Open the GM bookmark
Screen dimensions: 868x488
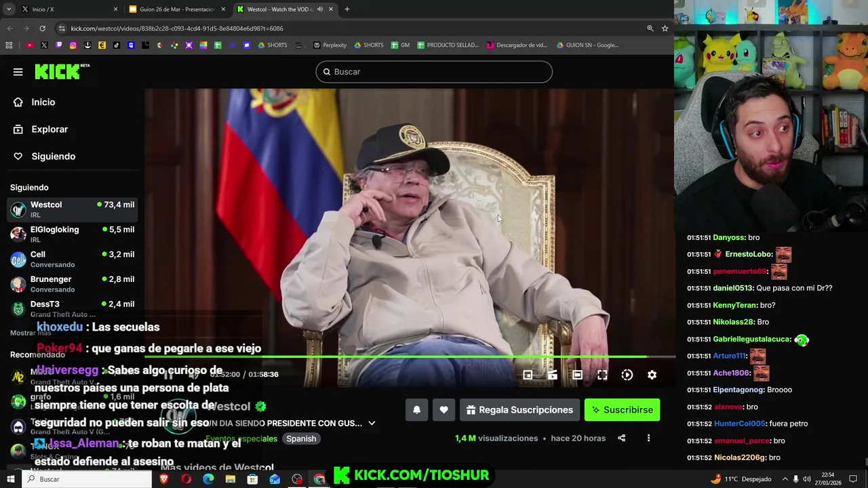point(399,45)
